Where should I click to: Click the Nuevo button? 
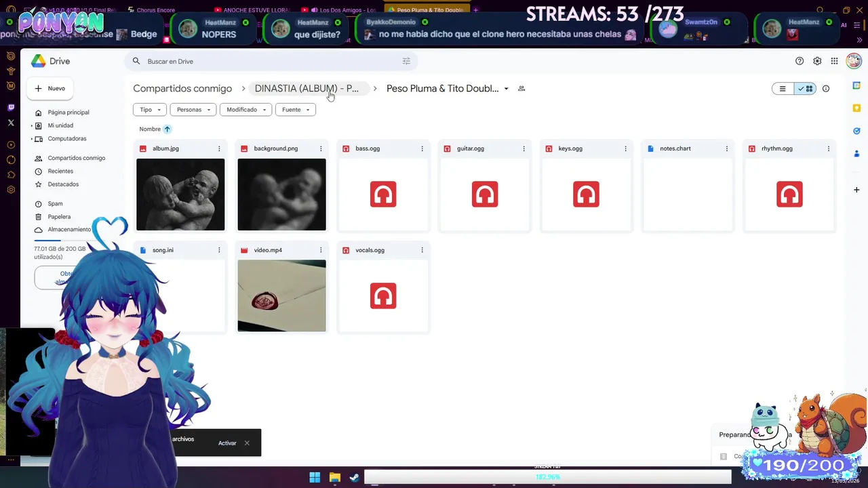pyautogui.click(x=50, y=88)
